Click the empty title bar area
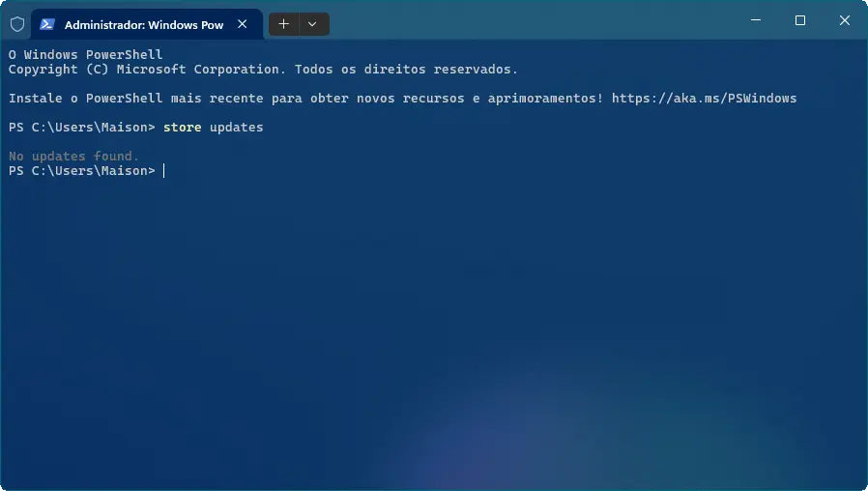The width and height of the screenshot is (868, 491). tap(532, 20)
